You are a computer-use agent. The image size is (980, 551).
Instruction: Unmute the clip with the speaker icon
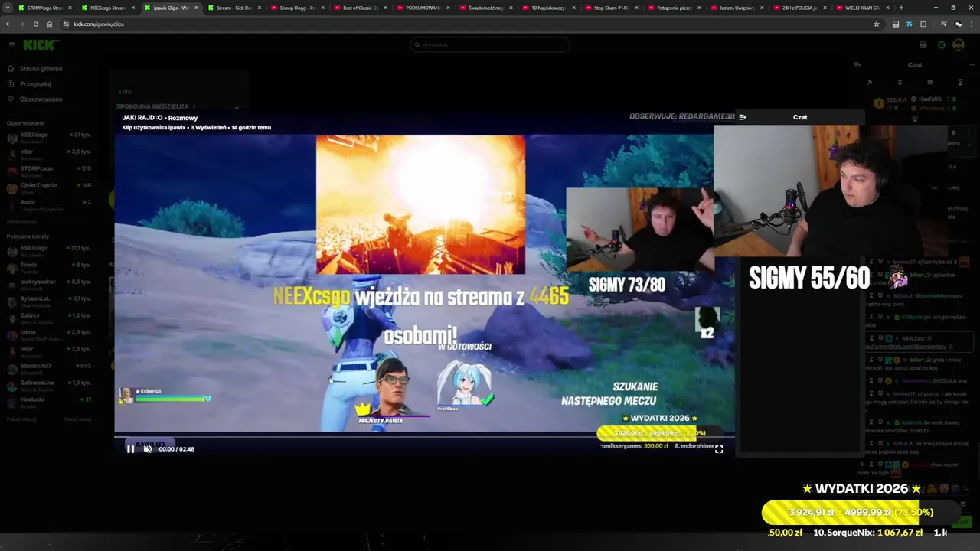click(148, 449)
